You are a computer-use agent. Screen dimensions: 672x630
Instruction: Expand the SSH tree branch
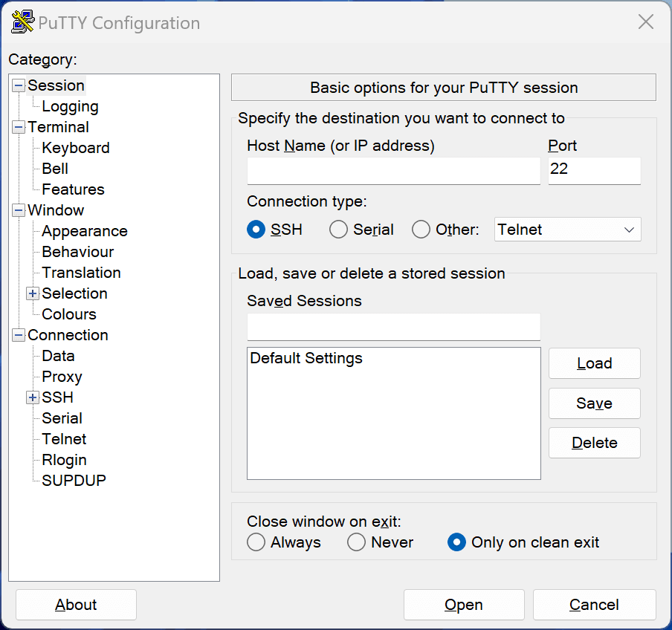point(32,397)
